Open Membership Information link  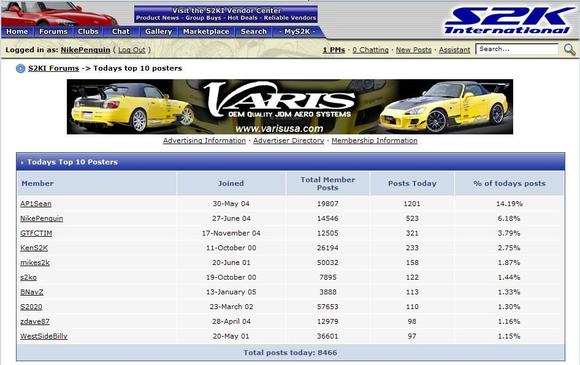(x=374, y=141)
